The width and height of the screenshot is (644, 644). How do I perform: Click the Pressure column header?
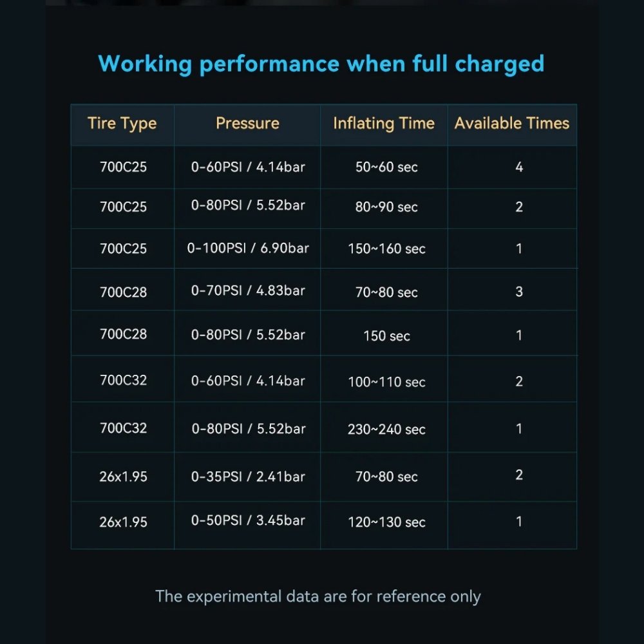tap(247, 124)
